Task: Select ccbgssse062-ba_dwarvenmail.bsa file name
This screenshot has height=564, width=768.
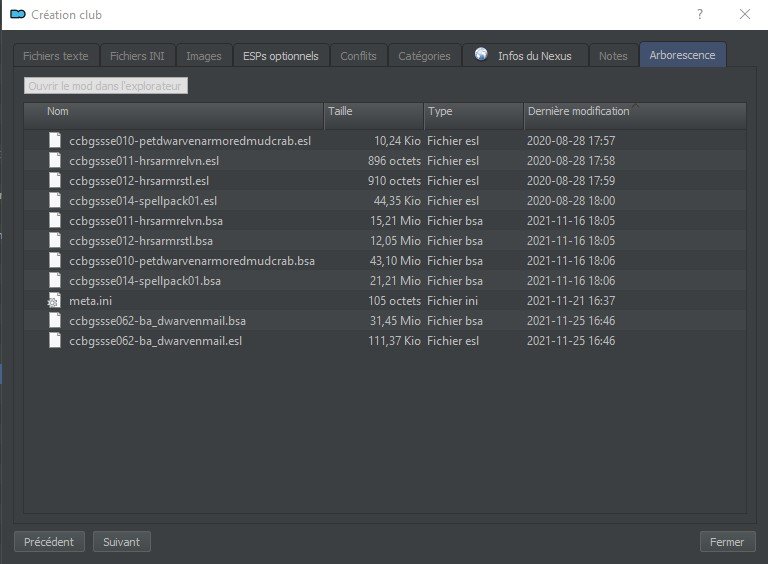Action: tap(158, 321)
